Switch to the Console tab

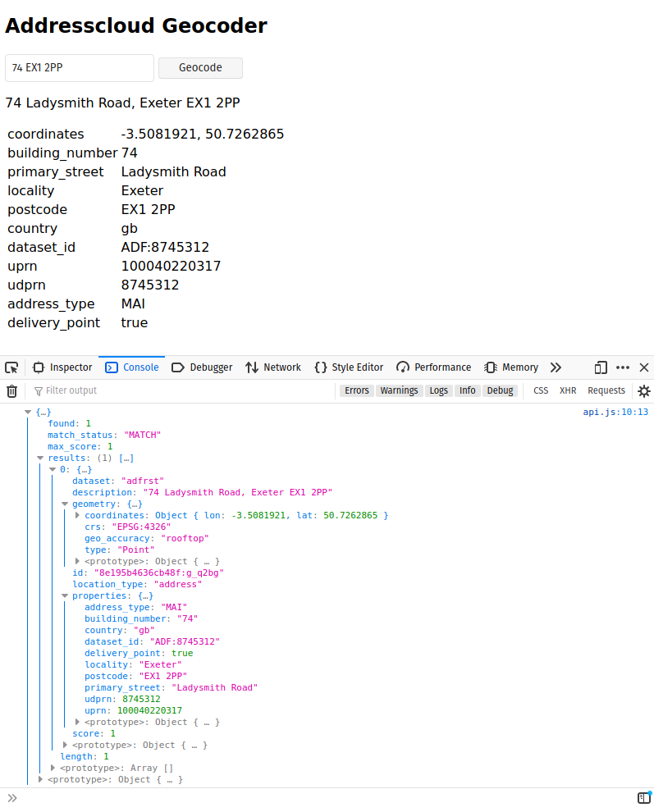[x=131, y=367]
